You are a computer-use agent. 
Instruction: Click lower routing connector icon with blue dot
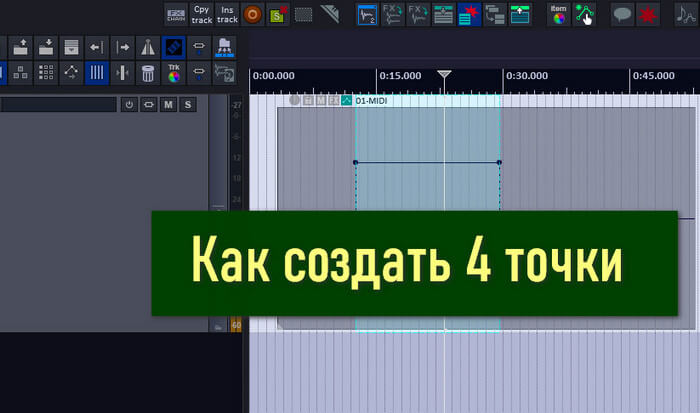[199, 73]
